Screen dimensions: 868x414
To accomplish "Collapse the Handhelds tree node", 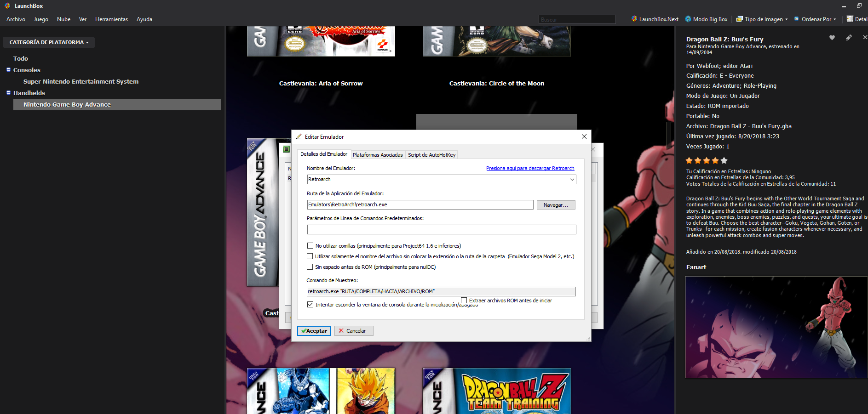I will 8,93.
